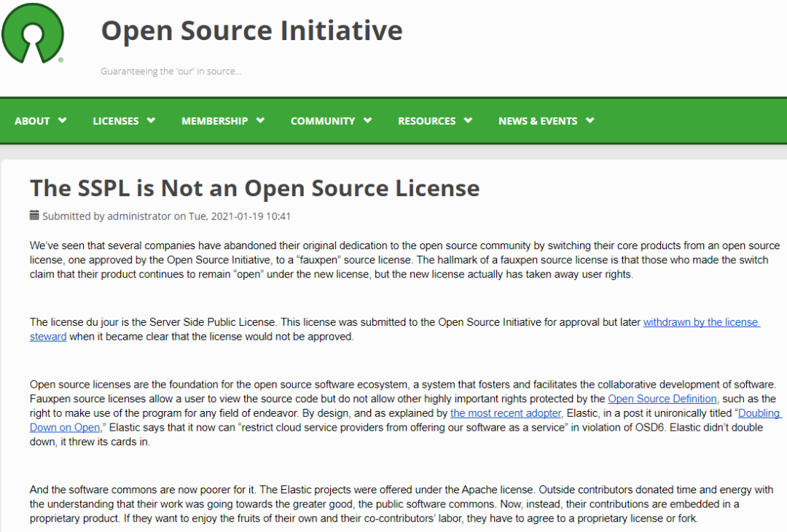The height and width of the screenshot is (532, 787).
Task: Click the tagline 'Guaranteeing the our in source...'
Action: (x=171, y=71)
